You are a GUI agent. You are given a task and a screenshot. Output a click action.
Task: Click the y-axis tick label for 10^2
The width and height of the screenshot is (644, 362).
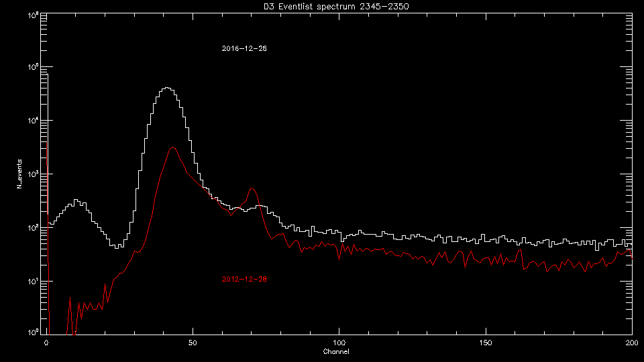[x=33, y=227]
